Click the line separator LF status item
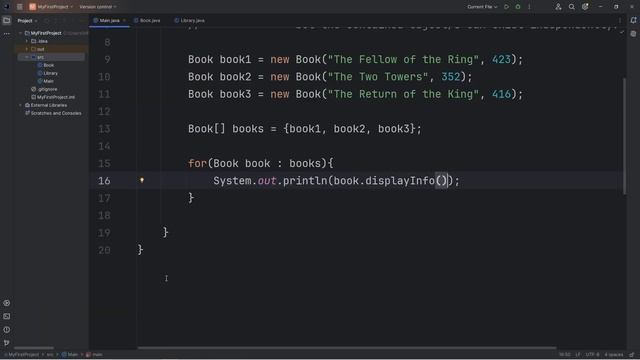 click(x=578, y=355)
